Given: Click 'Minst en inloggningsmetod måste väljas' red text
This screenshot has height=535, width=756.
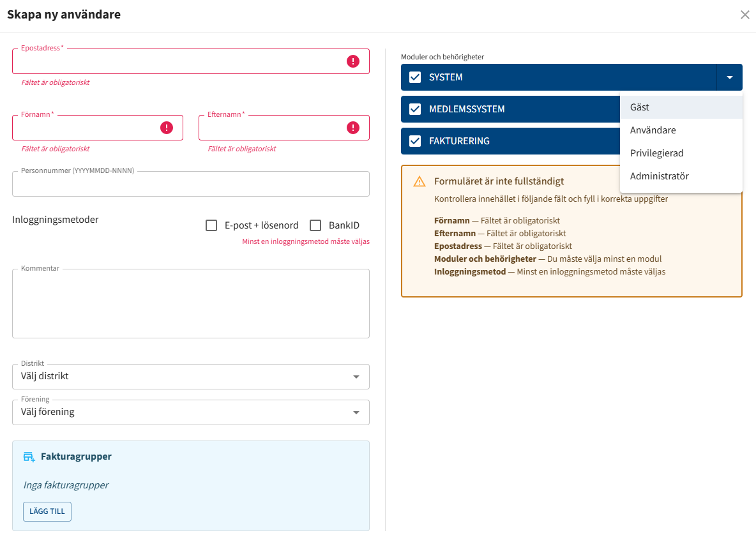Looking at the screenshot, I should [x=306, y=241].
